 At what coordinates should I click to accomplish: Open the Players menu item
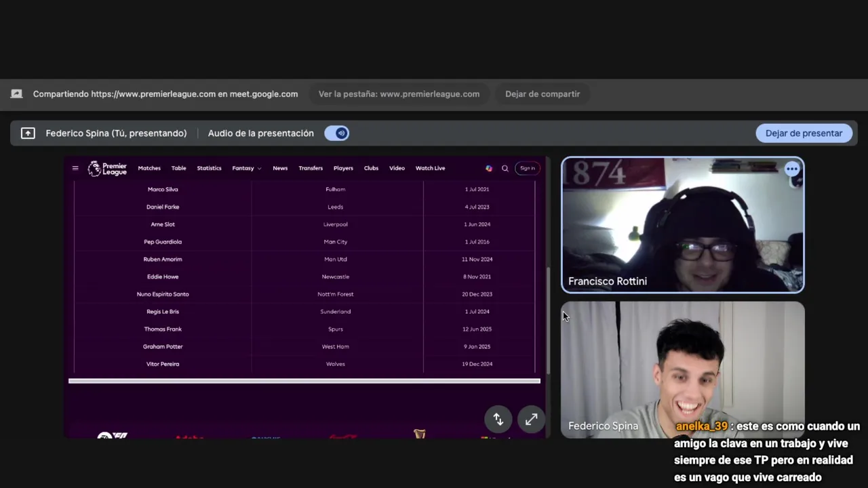343,168
